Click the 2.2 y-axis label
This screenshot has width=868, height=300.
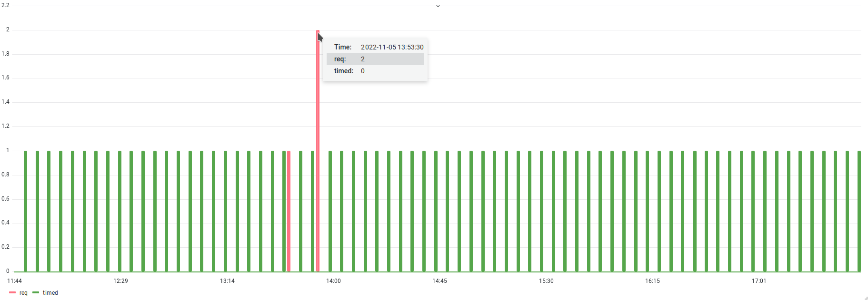point(5,5)
